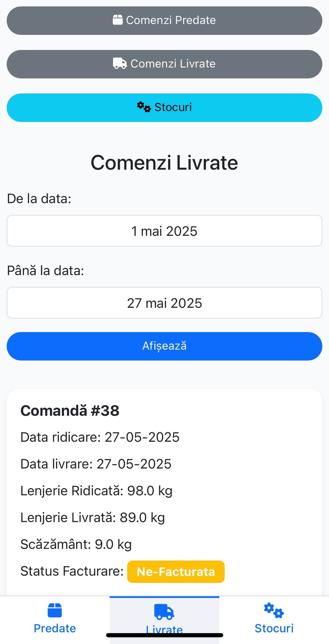
Task: Select the Comandă #38 order heading
Action: pos(70,410)
